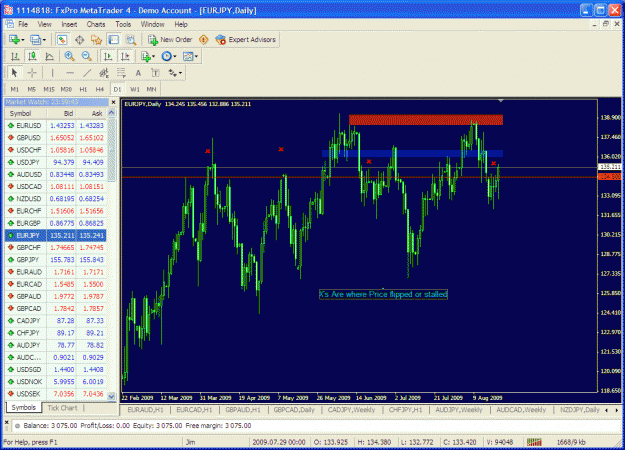Select the "X's Are where Price flipped" label

click(383, 294)
